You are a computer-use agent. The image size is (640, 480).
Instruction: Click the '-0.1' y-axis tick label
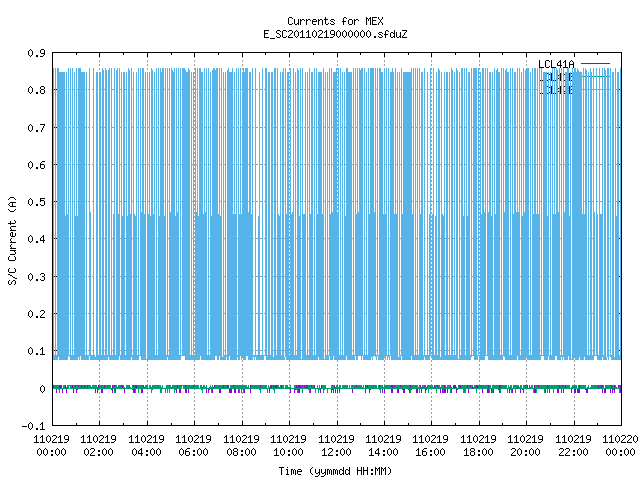(33, 426)
